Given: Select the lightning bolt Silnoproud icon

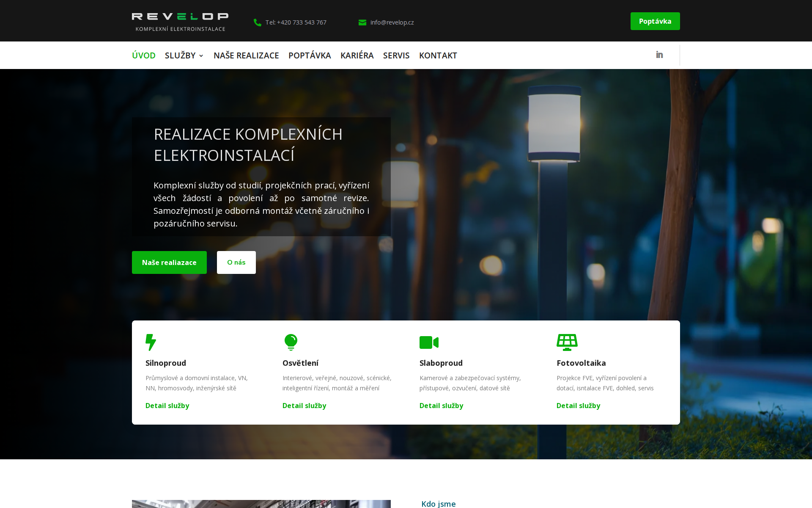Looking at the screenshot, I should click(151, 342).
